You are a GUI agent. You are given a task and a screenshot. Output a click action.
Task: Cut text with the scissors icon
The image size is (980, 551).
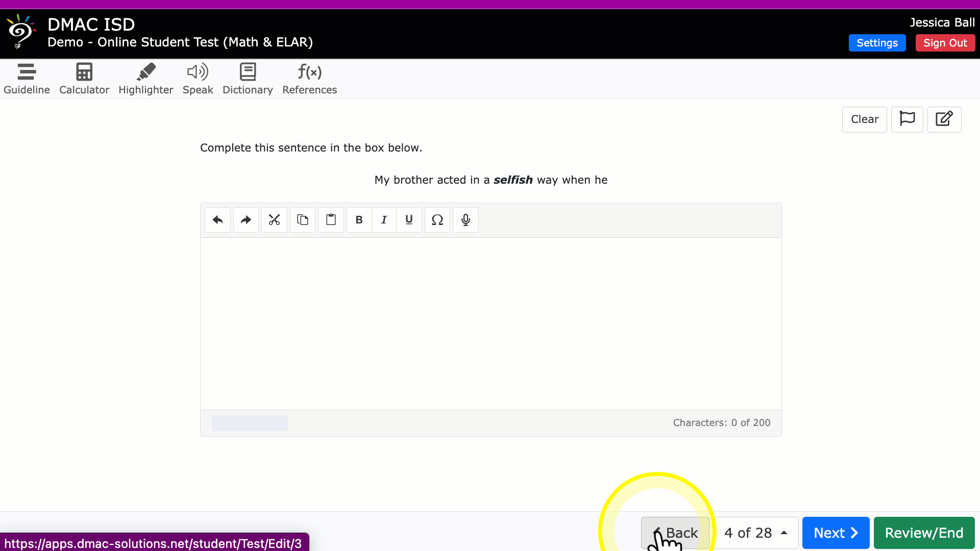(275, 220)
